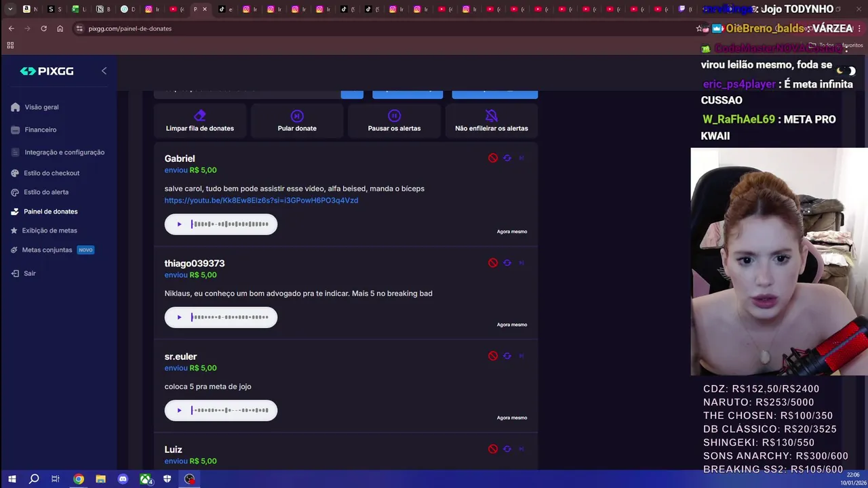Skip the current donate (Pular donate)
This screenshot has height=488, width=868.
point(297,121)
